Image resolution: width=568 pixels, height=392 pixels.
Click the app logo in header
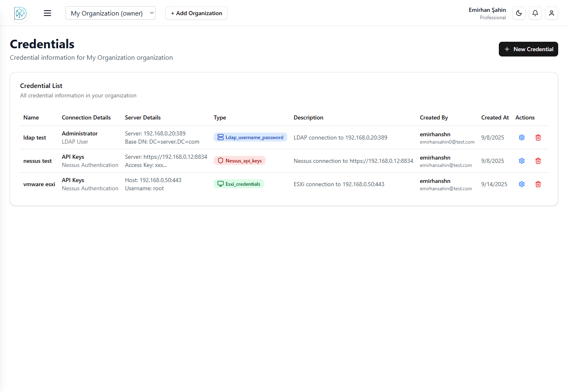coord(20,14)
